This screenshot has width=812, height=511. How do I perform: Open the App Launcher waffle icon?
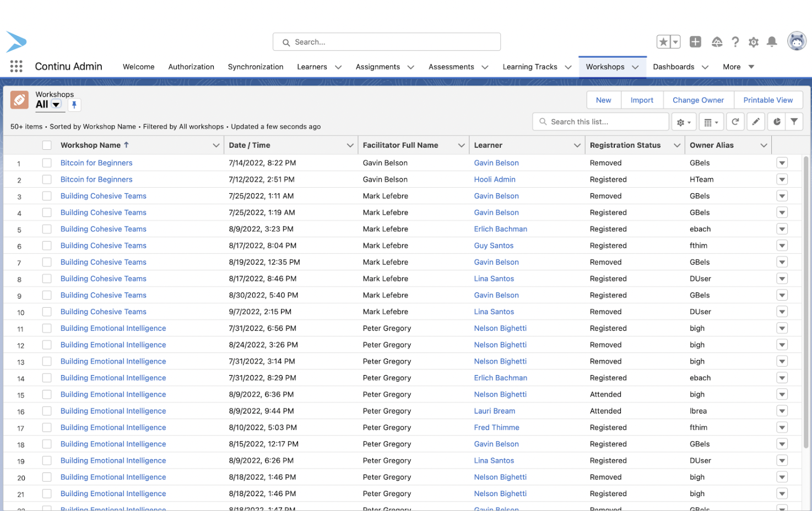[16, 66]
